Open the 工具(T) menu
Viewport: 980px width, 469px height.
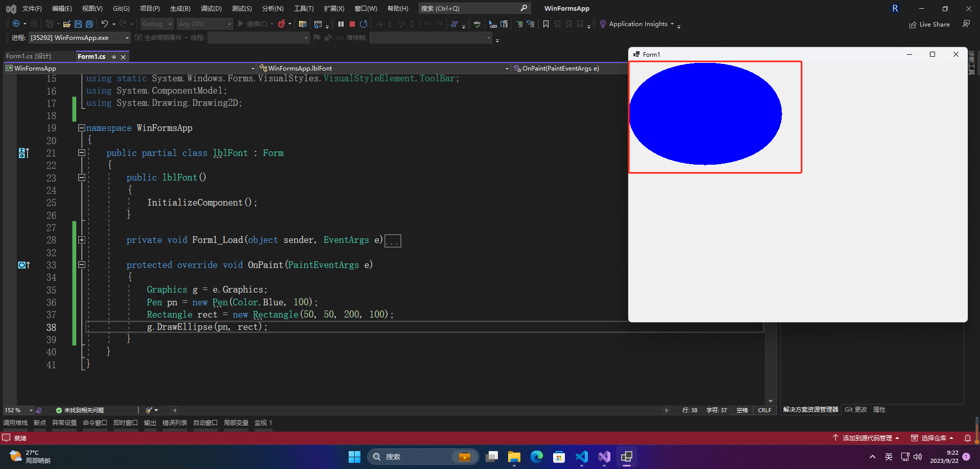[x=304, y=9]
